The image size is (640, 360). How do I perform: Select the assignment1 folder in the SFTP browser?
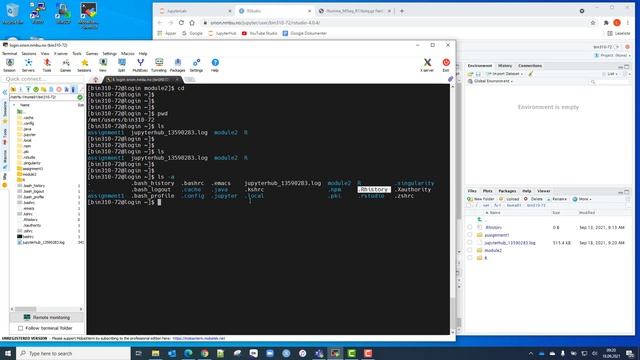point(30,169)
